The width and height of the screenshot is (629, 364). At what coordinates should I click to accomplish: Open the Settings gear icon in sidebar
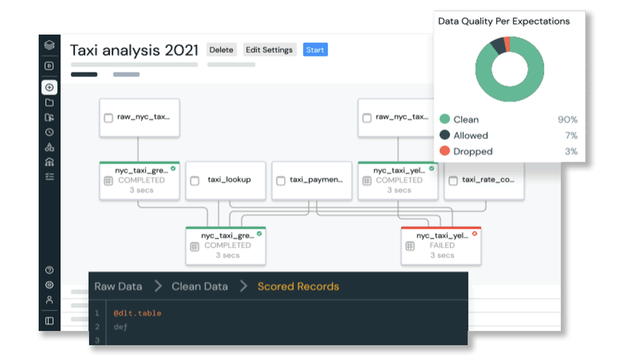49,285
